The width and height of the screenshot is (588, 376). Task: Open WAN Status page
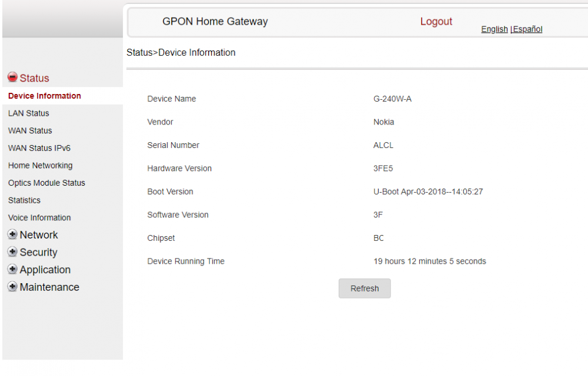31,130
